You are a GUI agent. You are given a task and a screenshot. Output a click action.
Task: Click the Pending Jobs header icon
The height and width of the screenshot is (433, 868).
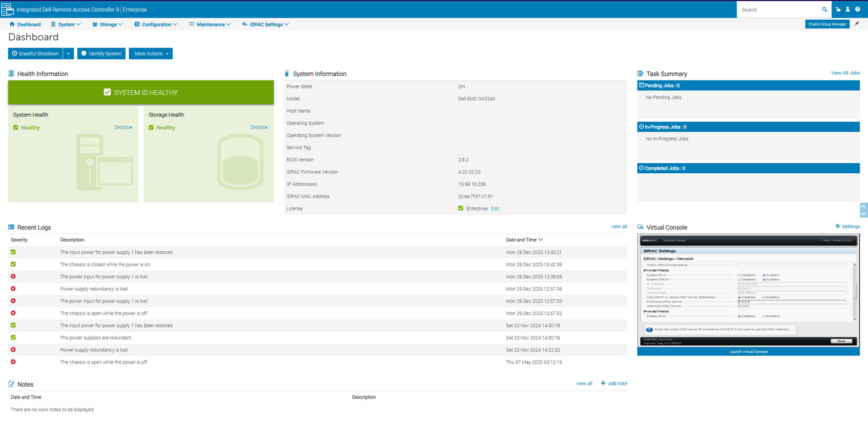tap(641, 85)
